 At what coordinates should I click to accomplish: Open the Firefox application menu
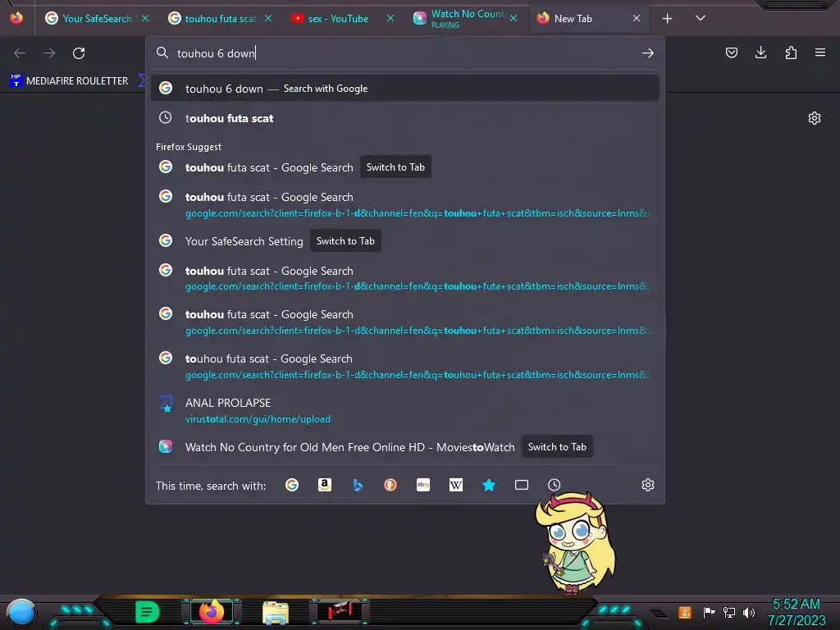[820, 52]
